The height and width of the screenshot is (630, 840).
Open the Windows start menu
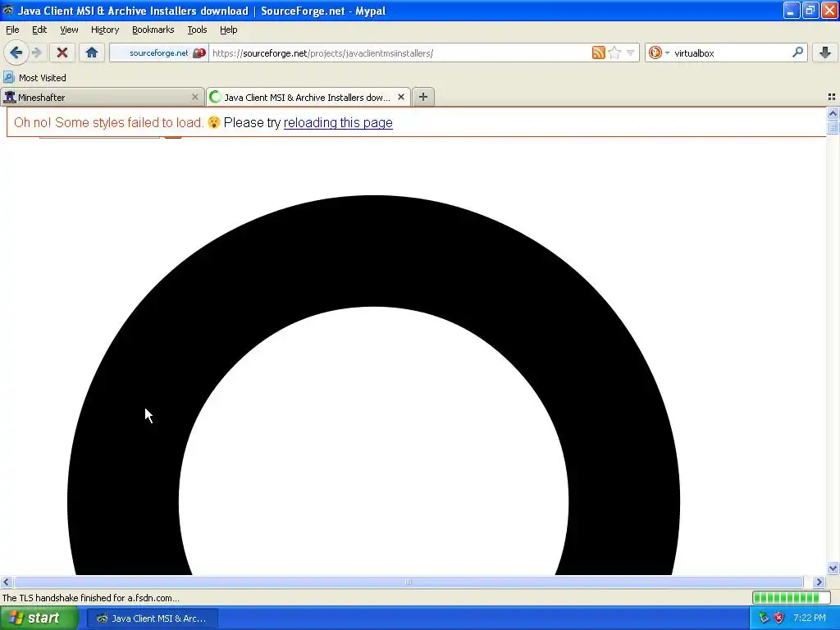39,619
